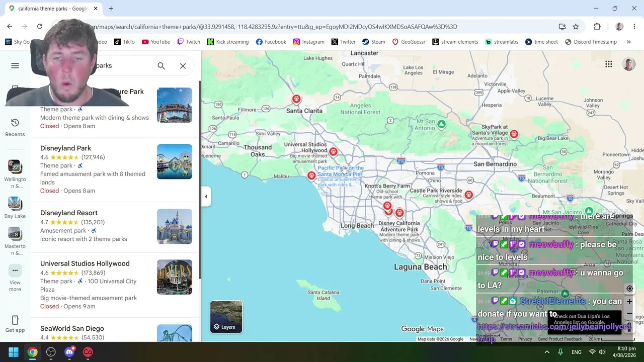The width and height of the screenshot is (644, 362).
Task: Collapse the Maps side panel arrow
Action: point(206,197)
